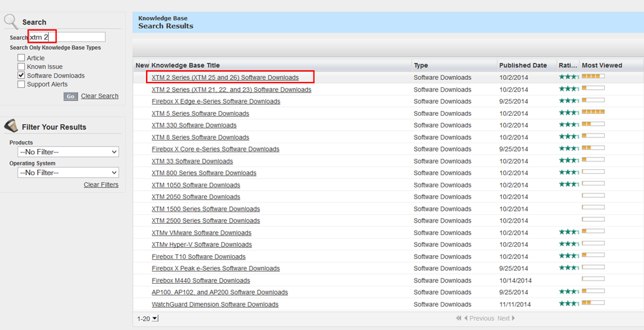This screenshot has height=330, width=644.
Task: Click the first-page double arrow icon
Action: point(459,318)
